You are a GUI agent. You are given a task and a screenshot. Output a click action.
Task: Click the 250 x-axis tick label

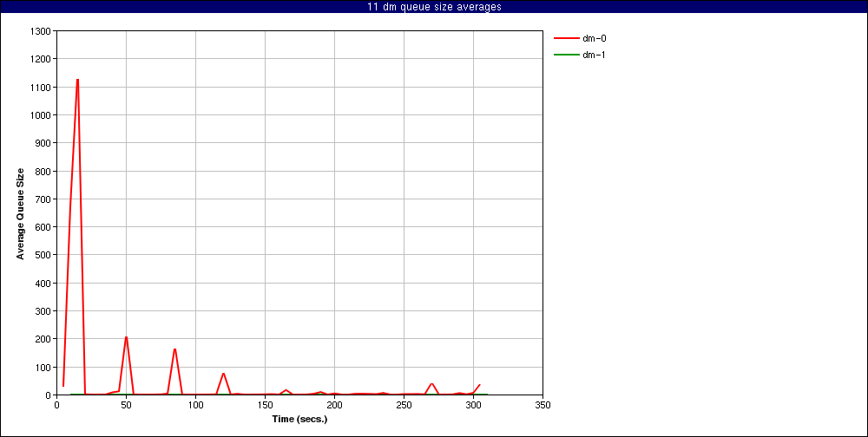coord(404,405)
